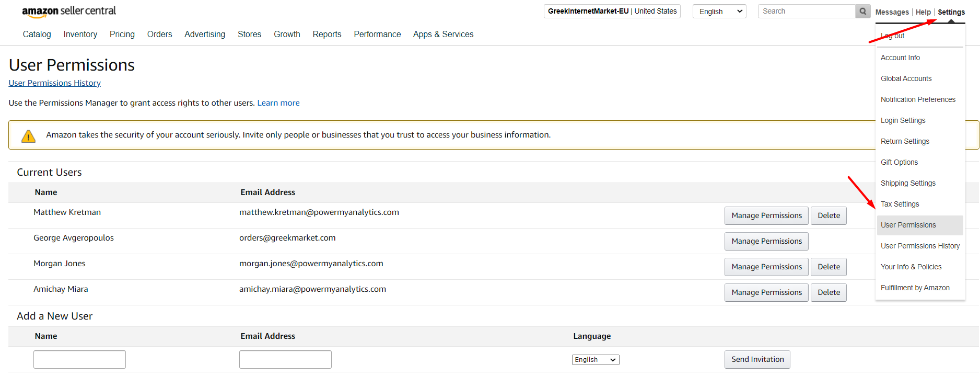
Task: Delete user Morgan Jones
Action: (x=829, y=267)
